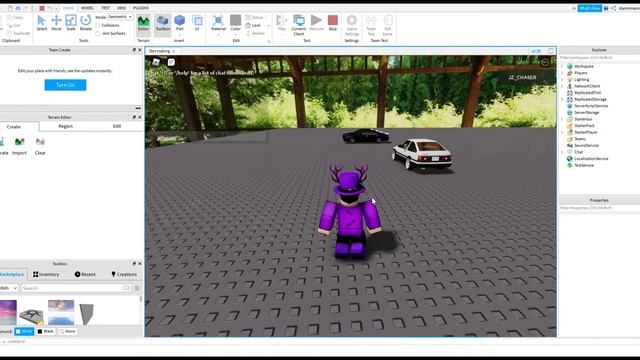Viewport: 640px width, 360px height.
Task: Insert a new Part
Action: click(x=180, y=23)
